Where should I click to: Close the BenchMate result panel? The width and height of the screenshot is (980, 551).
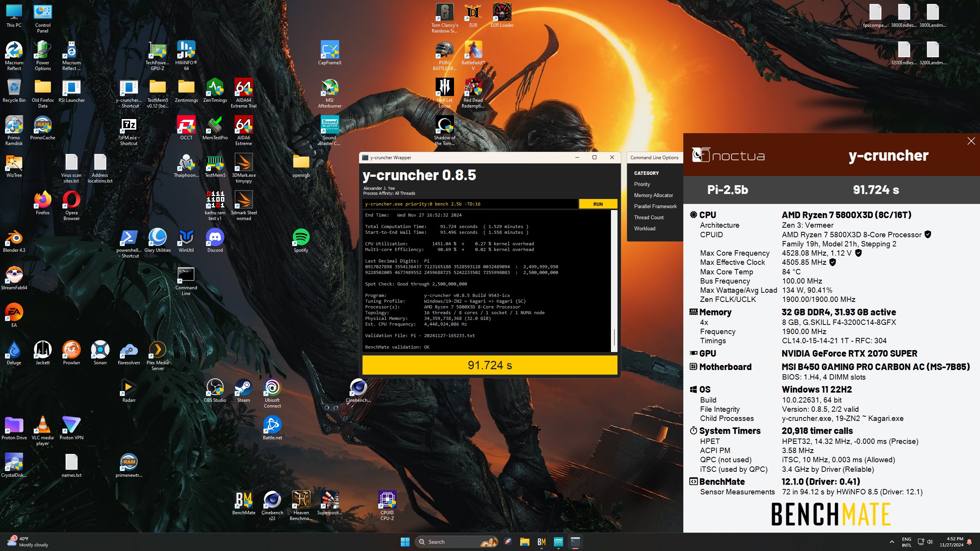coord(971,141)
